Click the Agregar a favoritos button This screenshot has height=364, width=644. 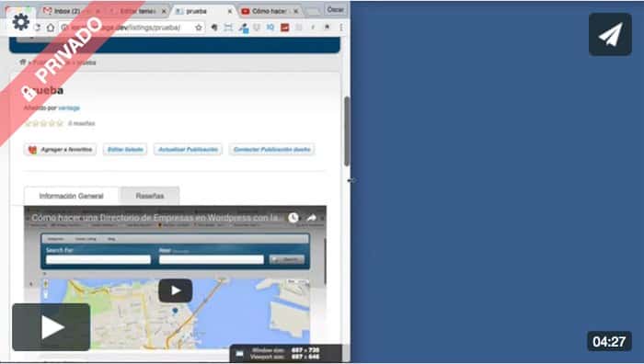pyautogui.click(x=61, y=150)
